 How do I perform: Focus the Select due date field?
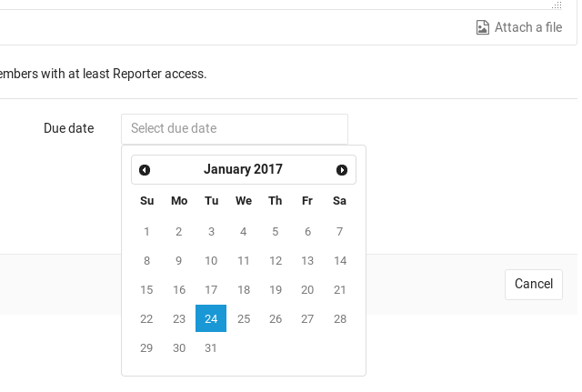coord(235,128)
